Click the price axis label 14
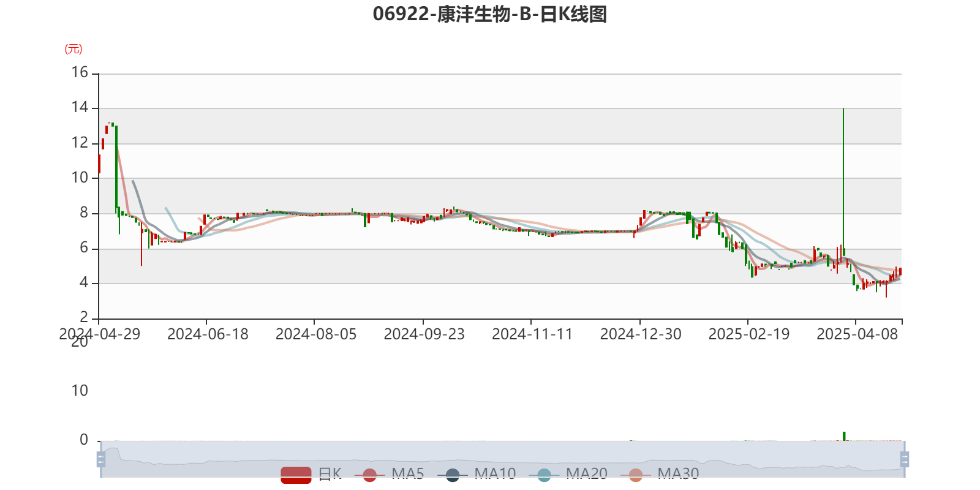980x490 pixels. (x=80, y=107)
